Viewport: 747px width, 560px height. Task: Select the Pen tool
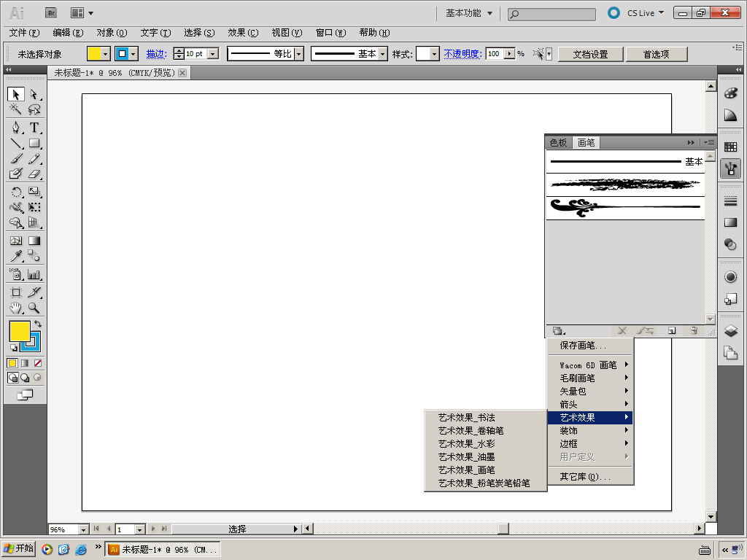[16, 128]
